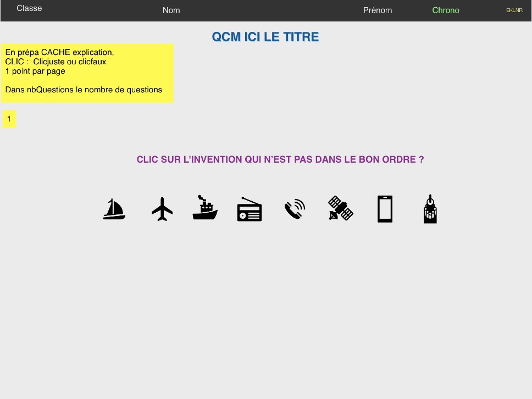The image size is (532, 399).
Task: Click the tower building icon
Action: coord(430,209)
